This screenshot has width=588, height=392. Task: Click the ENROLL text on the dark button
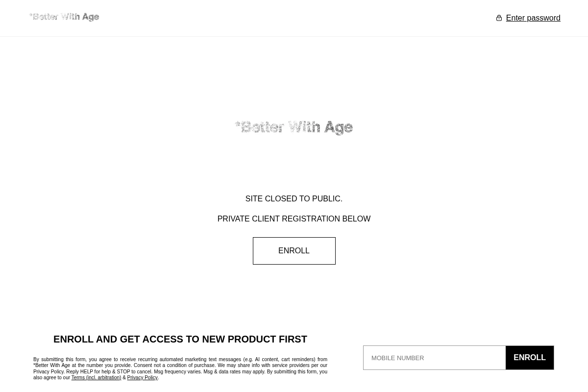529,358
